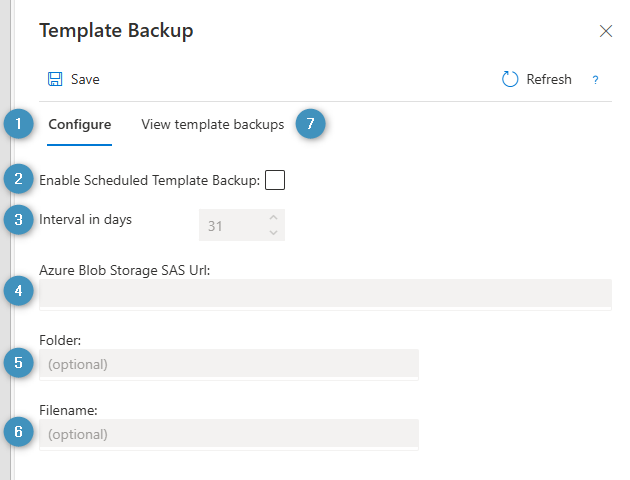Click the number 1 callout badge
Screen dimensions: 630x480
click(x=18, y=125)
